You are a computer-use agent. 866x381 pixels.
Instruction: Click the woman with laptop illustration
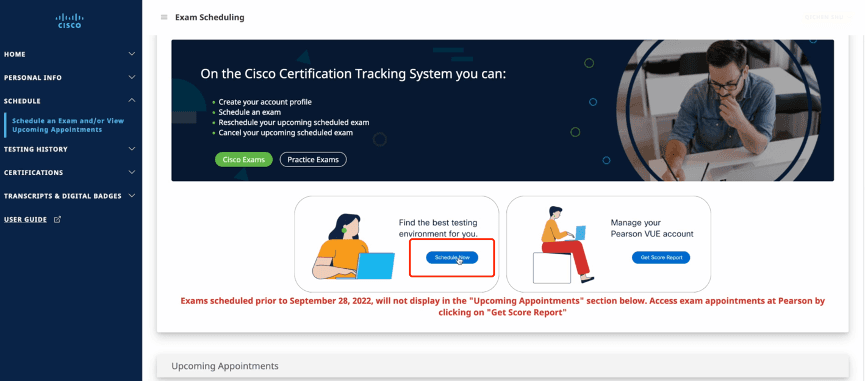(x=352, y=247)
